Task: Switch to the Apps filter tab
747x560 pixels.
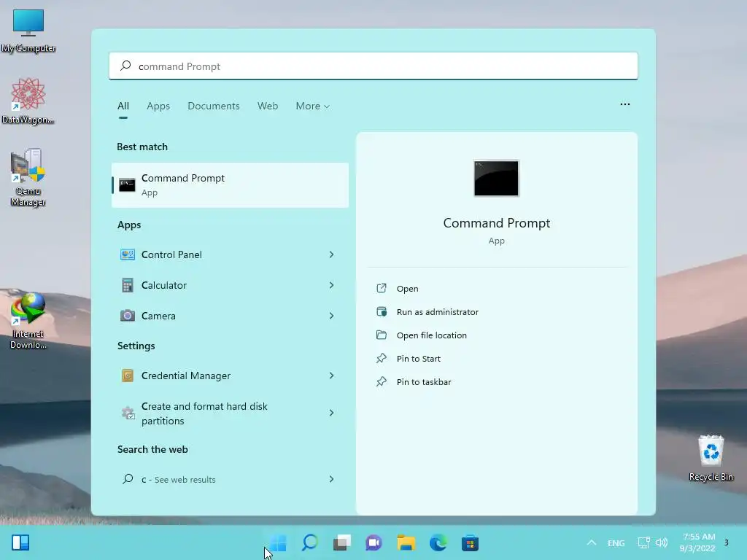Action: [x=158, y=106]
